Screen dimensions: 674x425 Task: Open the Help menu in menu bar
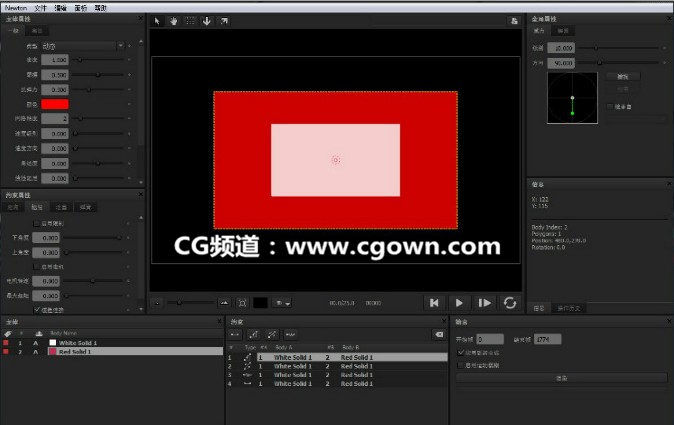(x=101, y=8)
